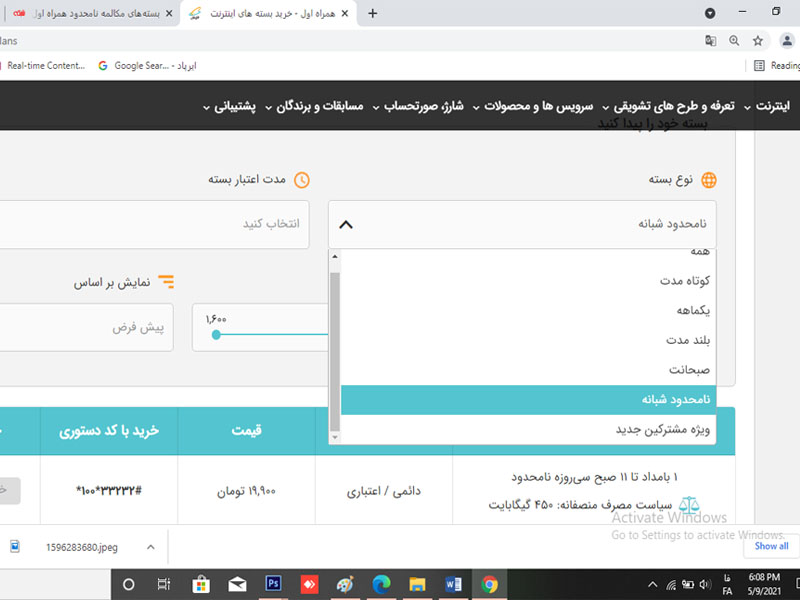This screenshot has width=800, height=600.
Task: Open the Chrome profile avatar
Action: 787,41
